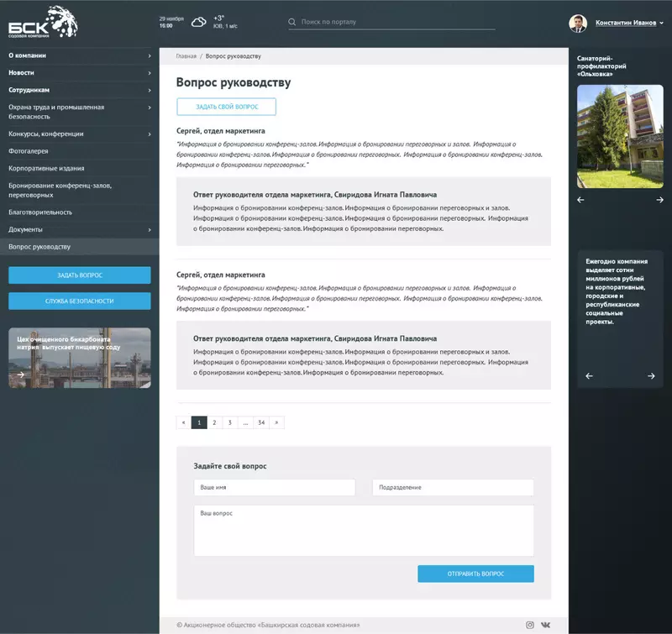Click the left arrow on the sanatorium slider
The height and width of the screenshot is (634, 672).
(581, 199)
